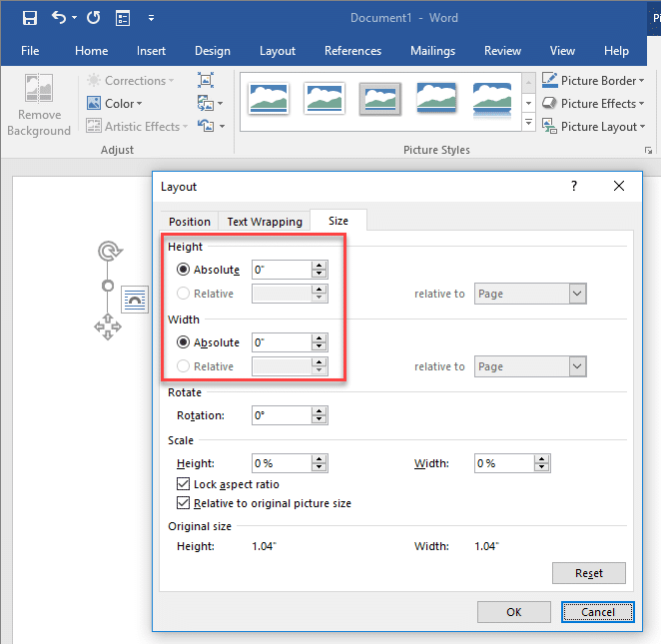Switch to the Position tab in Layout dialog
Viewport: 661px width, 644px height.
click(190, 222)
